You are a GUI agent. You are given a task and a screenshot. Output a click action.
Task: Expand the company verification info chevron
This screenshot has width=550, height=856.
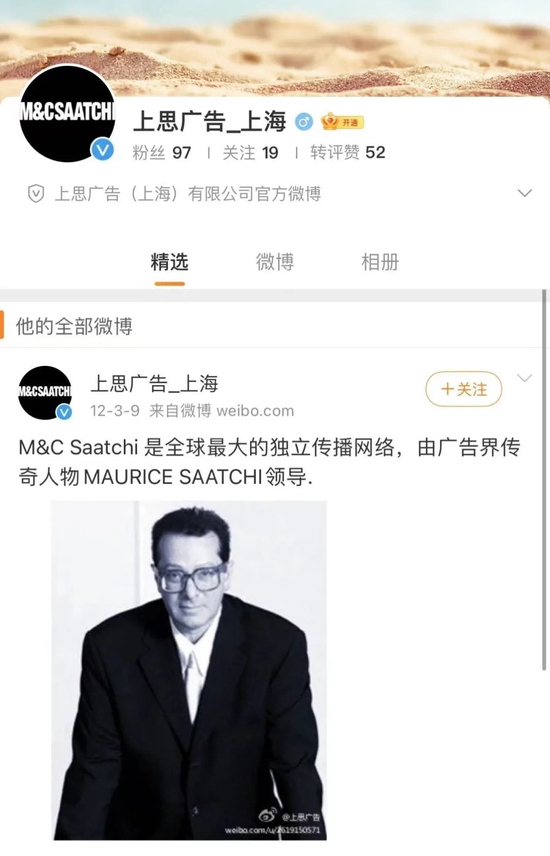tap(524, 193)
